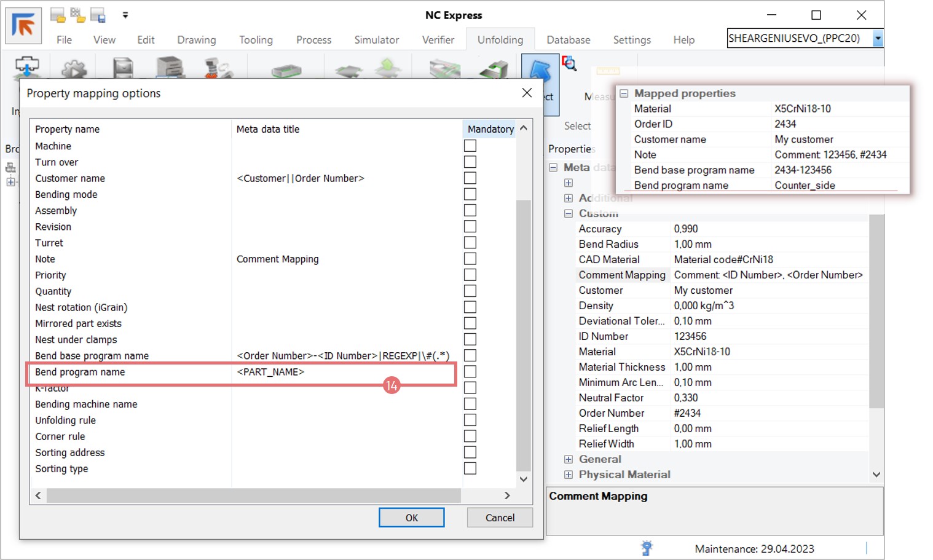Viewport: 933px width, 560px height.
Task: Click the import tray icon in ribbon
Action: pos(27,67)
